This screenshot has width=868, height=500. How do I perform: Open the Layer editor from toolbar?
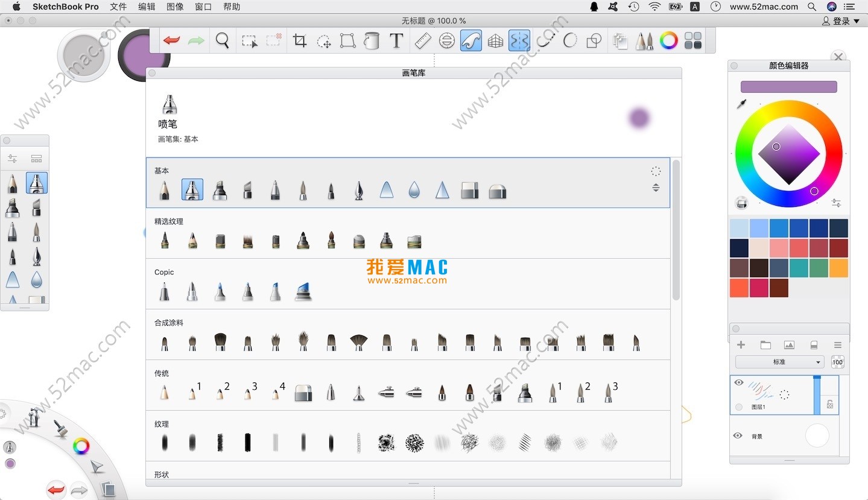coord(620,40)
